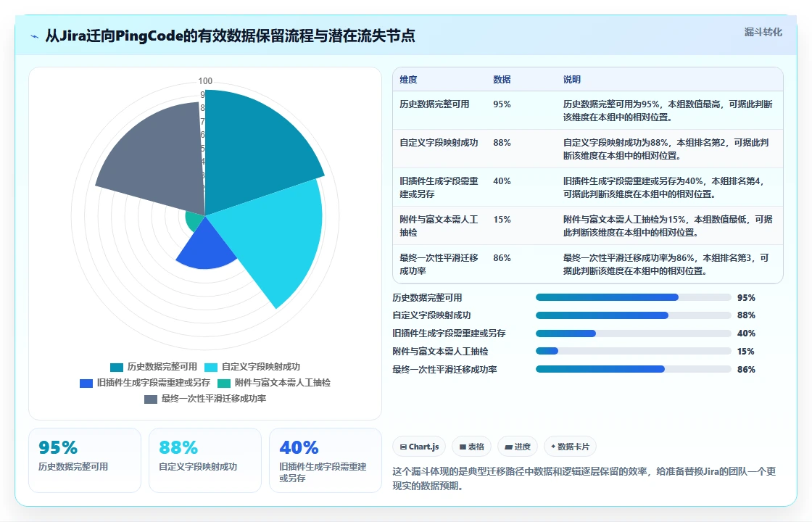Click the 维度 column header
The width and height of the screenshot is (812, 522).
[408, 79]
